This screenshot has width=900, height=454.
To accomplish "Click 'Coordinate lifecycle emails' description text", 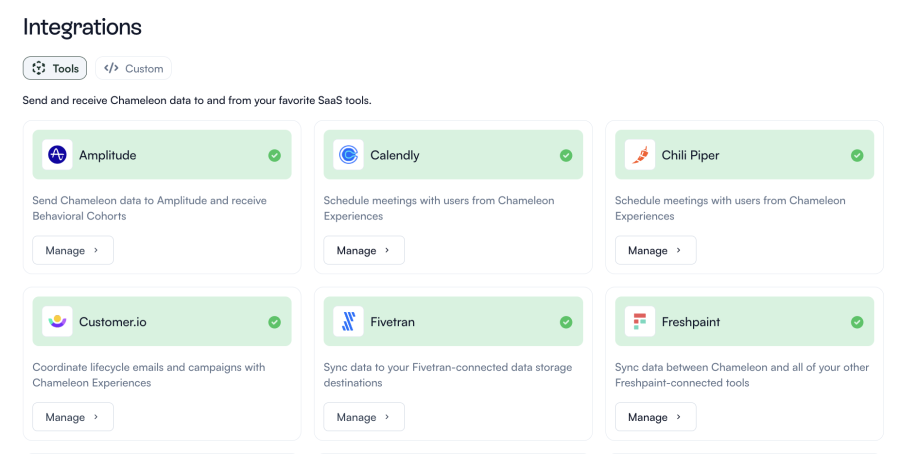I will click(x=149, y=375).
